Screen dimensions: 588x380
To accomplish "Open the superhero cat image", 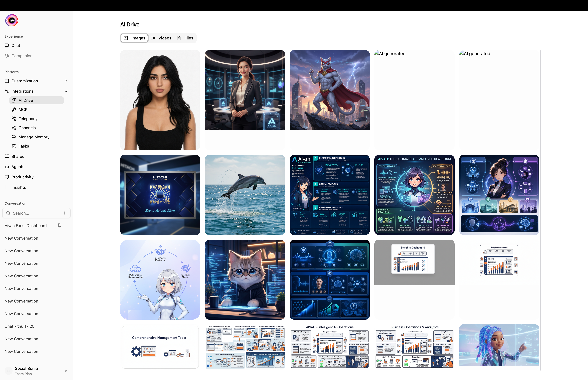I will 329,90.
